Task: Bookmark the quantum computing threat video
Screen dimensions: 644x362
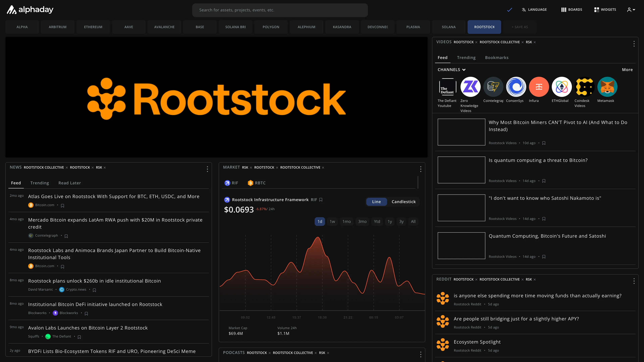Action: [x=544, y=181]
